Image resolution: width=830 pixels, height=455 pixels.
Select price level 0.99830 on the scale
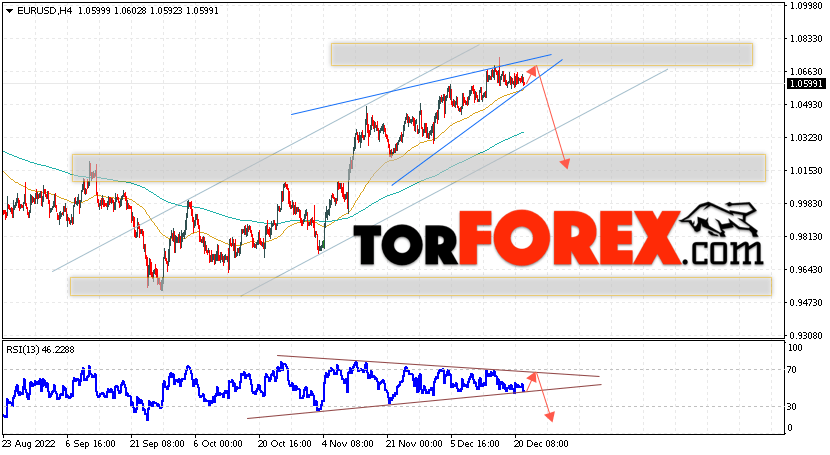tap(806, 204)
